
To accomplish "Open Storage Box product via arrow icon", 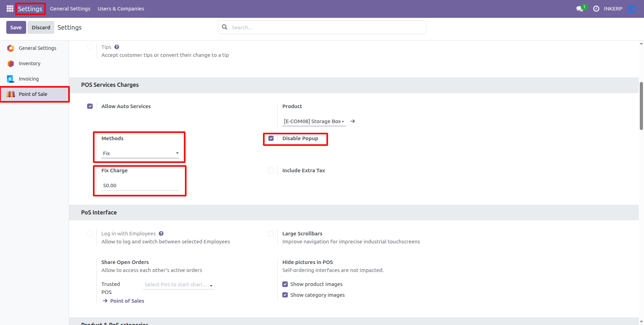I will click(x=353, y=121).
